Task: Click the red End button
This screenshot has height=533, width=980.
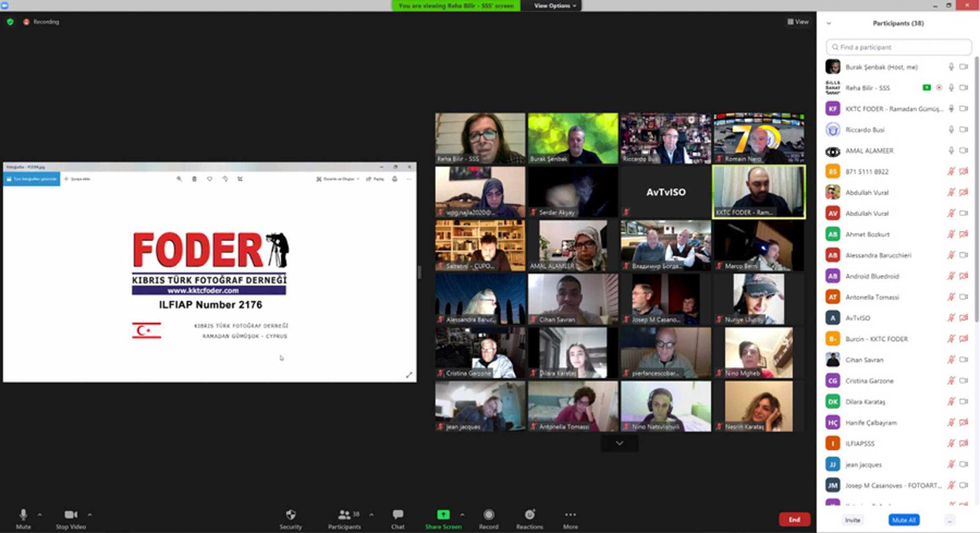Action: click(x=794, y=519)
